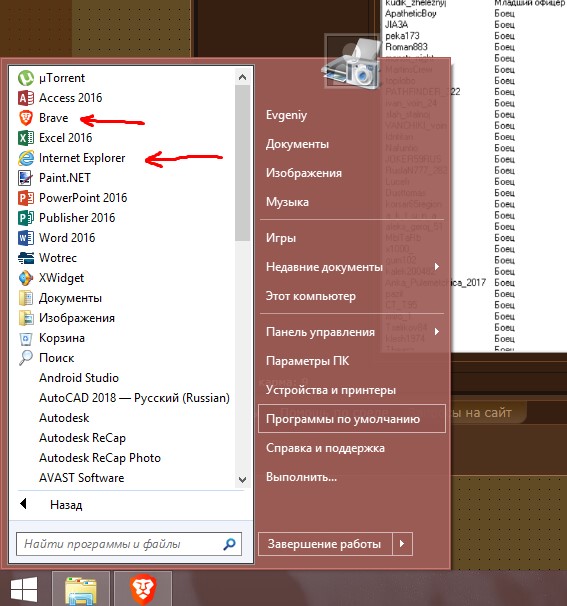The height and width of the screenshot is (606, 567).
Task: Click the programs list scrollbar down arrow
Action: (242, 480)
